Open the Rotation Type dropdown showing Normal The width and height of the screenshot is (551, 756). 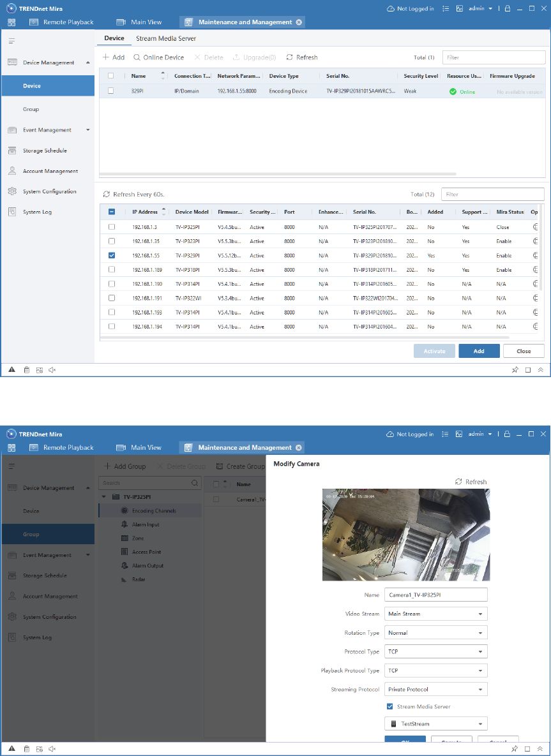pyautogui.click(x=435, y=633)
